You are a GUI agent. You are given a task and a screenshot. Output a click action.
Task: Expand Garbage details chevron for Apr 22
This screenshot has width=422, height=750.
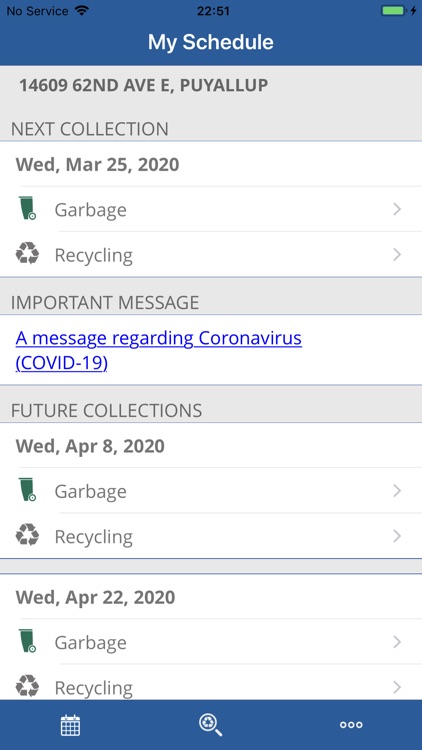(397, 642)
